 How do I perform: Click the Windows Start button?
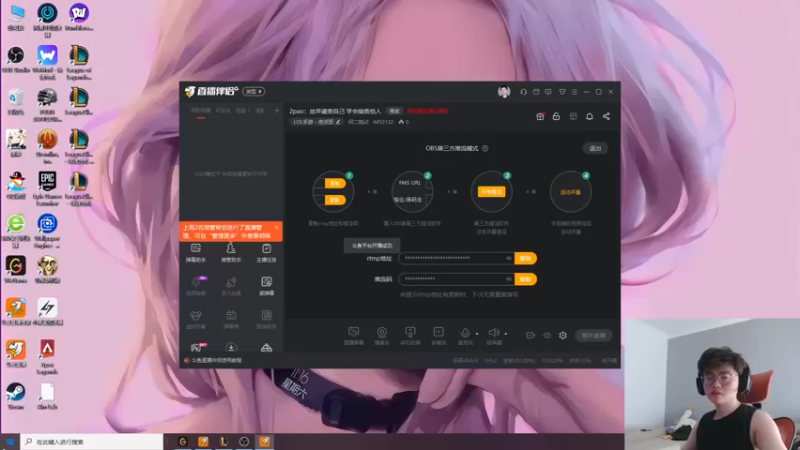coord(10,442)
